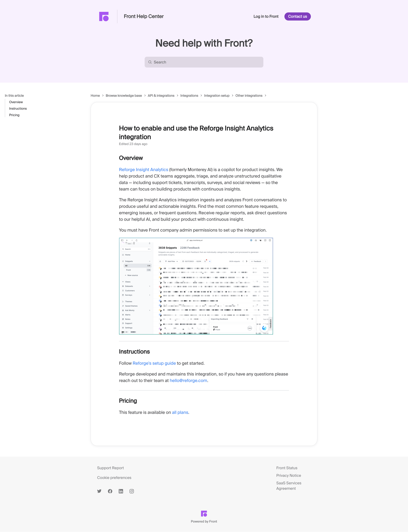This screenshot has height=532, width=408.
Task: Click Log in to Front
Action: [x=266, y=17]
